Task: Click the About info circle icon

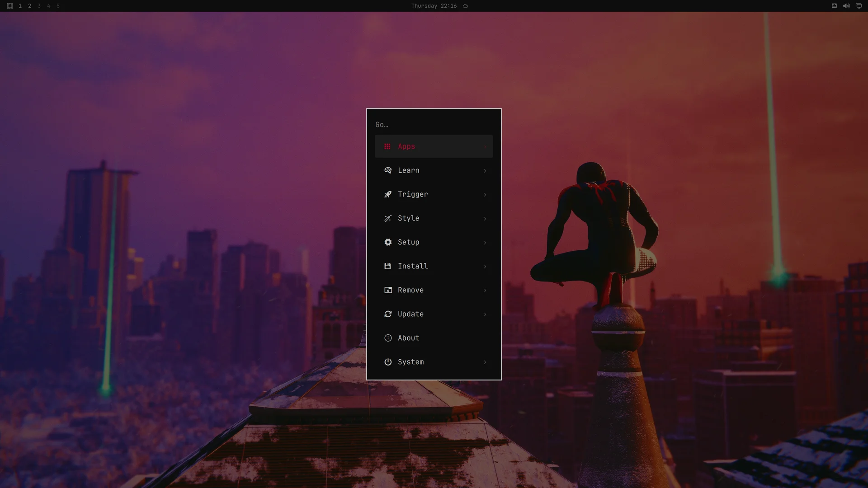Action: tap(388, 338)
